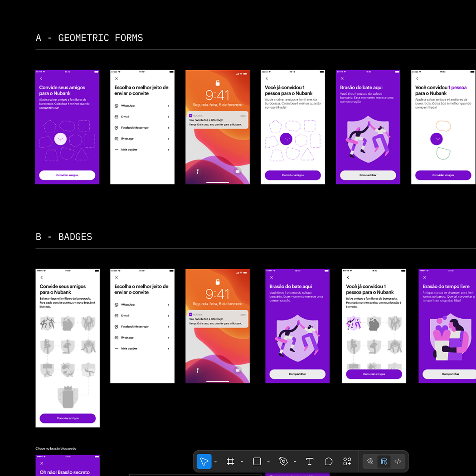The height and width of the screenshot is (476, 476).
Task: Select the Rectangle shape tool
Action: (x=257, y=461)
